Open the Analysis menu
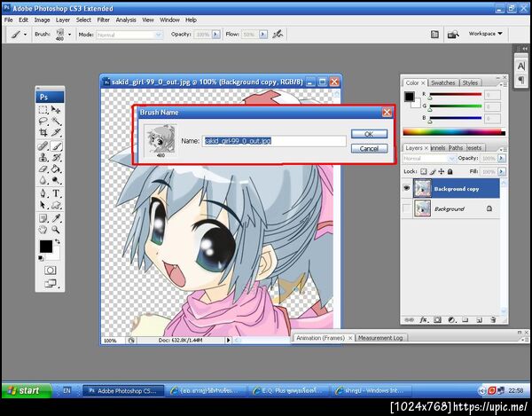 coord(126,20)
